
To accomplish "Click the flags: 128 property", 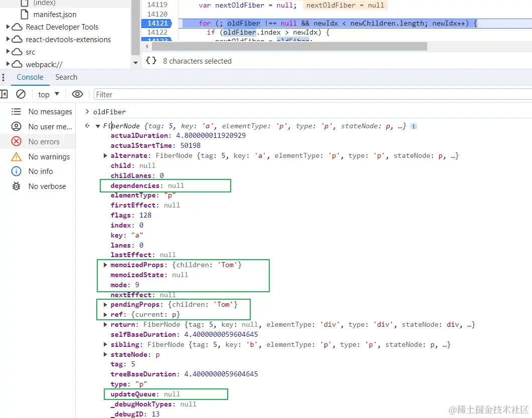I will click(x=131, y=216).
